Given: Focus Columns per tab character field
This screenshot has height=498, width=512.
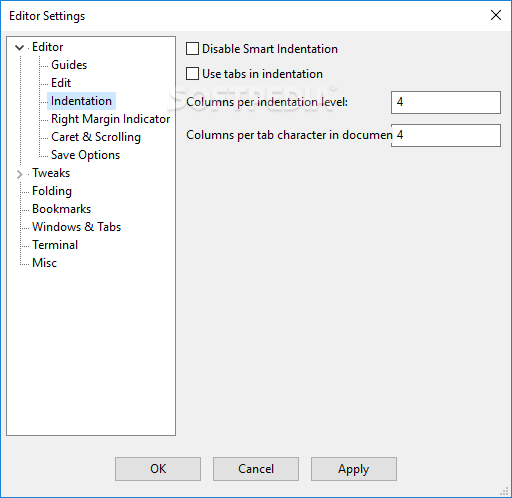Looking at the screenshot, I should tap(446, 135).
